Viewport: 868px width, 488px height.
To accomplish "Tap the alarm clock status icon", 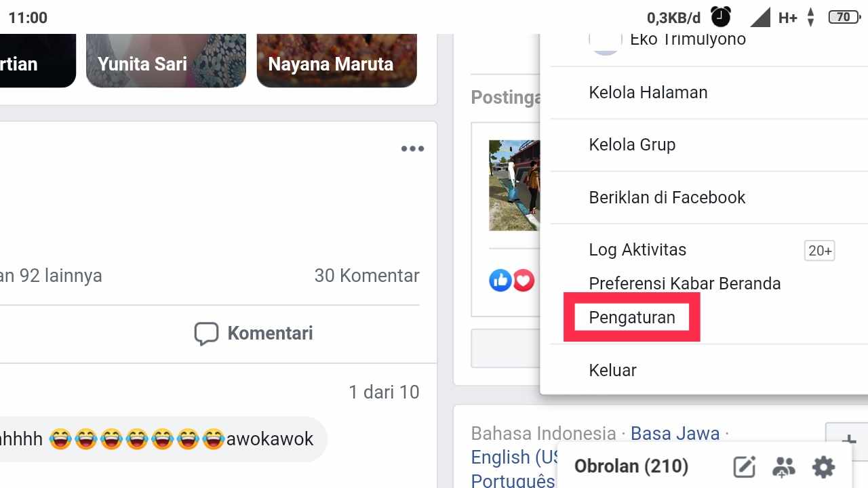I will coord(721,17).
